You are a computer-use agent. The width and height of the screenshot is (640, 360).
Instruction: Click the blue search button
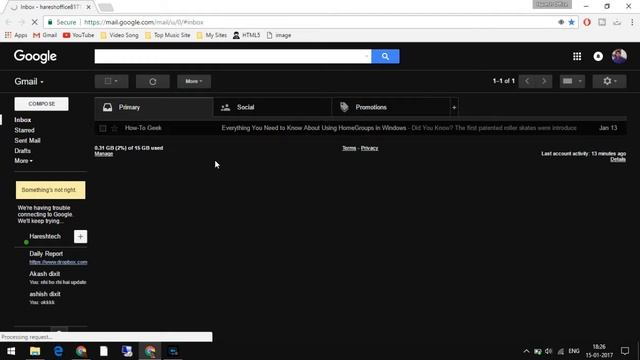tap(385, 56)
